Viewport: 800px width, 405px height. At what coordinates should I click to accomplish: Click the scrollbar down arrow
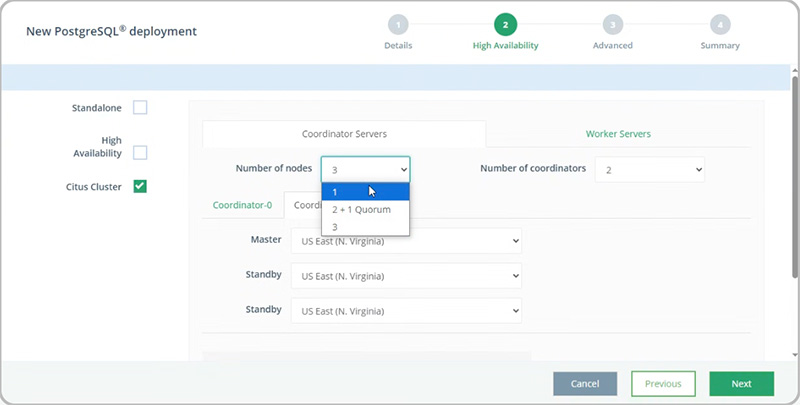(x=795, y=355)
